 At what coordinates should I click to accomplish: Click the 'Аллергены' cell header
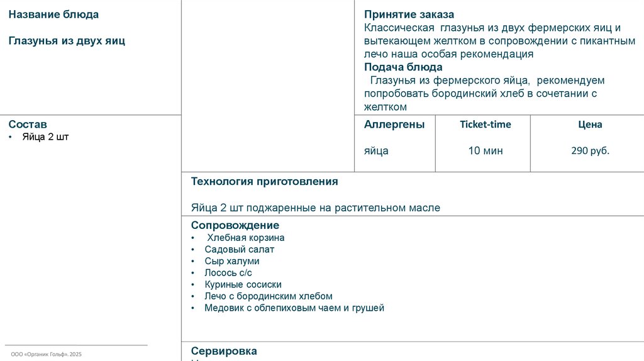pos(394,125)
